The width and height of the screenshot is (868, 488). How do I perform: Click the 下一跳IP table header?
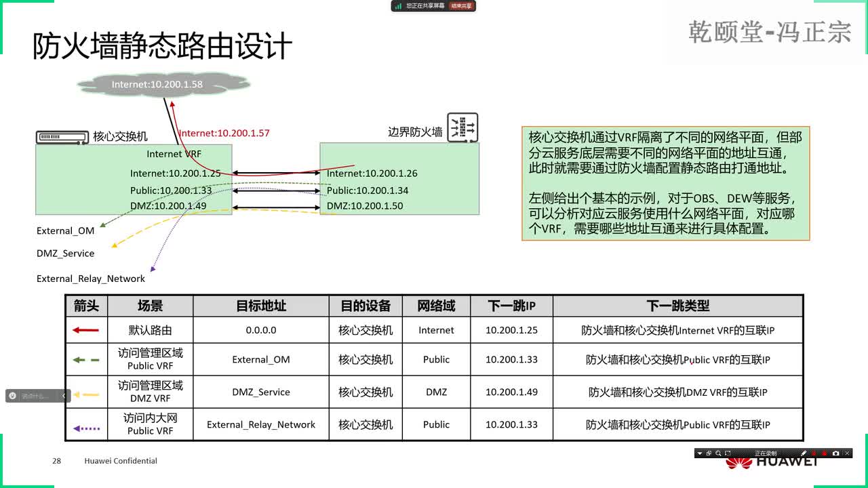click(511, 306)
